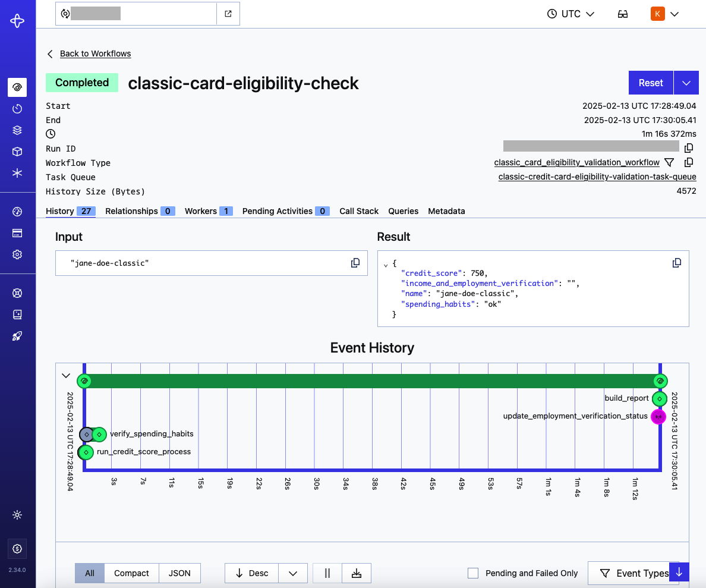
Task: Click the stacked Namespaces icon in sidebar
Action: pos(17,130)
